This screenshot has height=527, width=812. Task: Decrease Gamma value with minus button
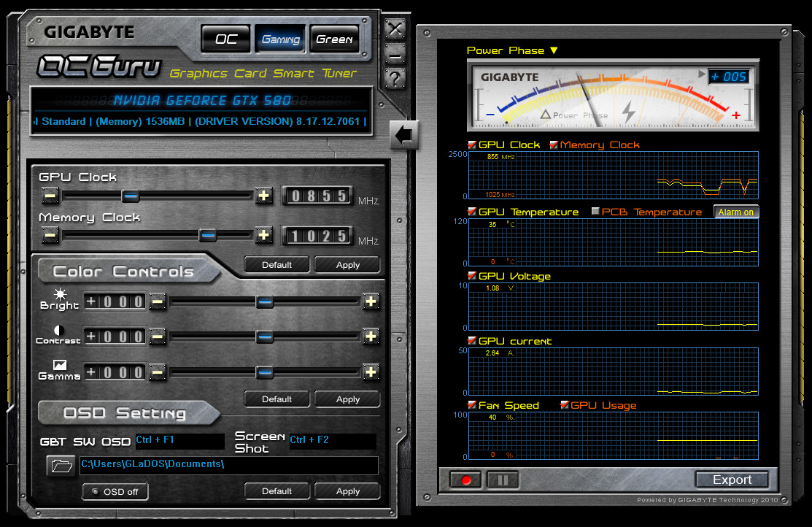pos(158,372)
